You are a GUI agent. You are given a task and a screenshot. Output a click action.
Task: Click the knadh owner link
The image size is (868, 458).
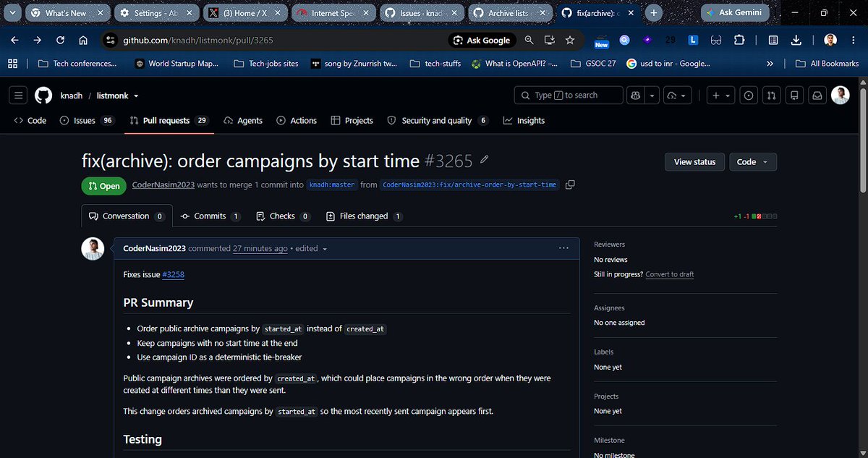(x=72, y=96)
